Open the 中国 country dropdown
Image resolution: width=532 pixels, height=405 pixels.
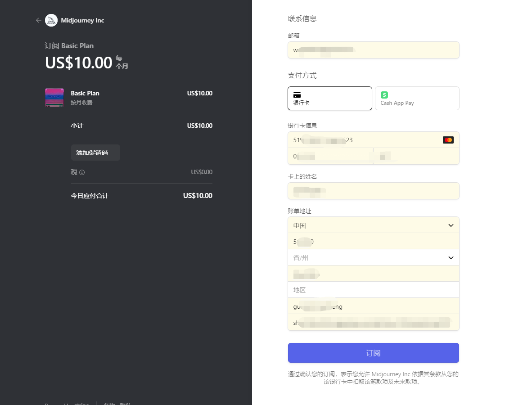(x=374, y=225)
